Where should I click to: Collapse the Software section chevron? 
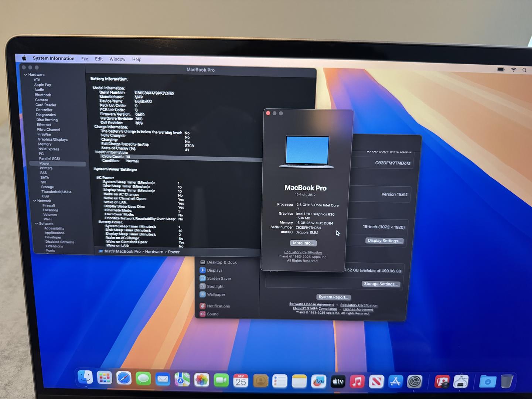(x=36, y=224)
